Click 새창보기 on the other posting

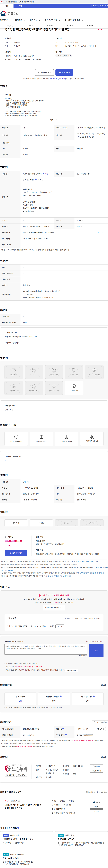[x=97, y=811]
